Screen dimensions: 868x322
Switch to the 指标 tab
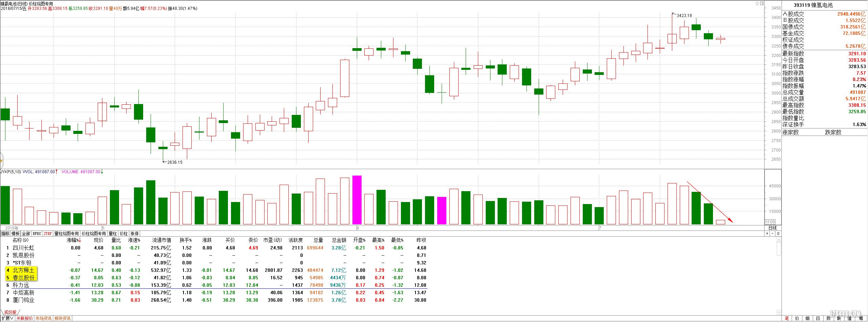(x=5, y=234)
